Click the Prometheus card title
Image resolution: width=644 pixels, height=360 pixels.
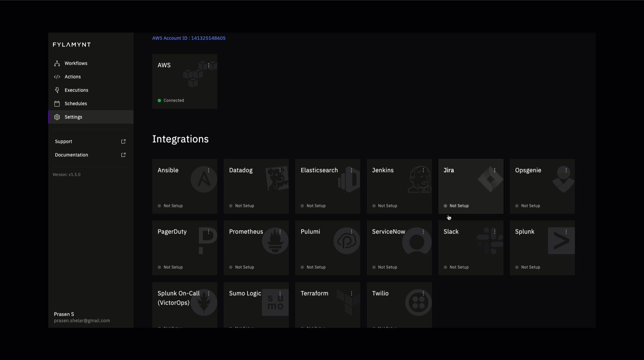246,232
